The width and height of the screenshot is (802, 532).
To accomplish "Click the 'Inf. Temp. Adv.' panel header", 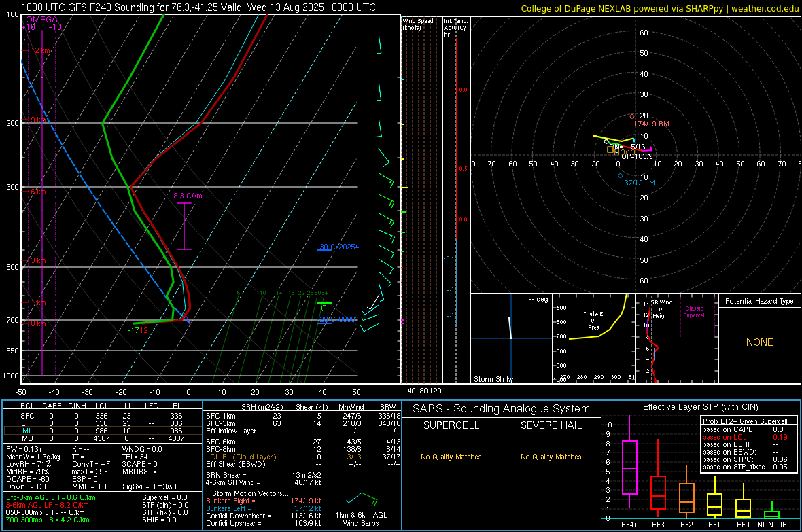I will coord(455,28).
